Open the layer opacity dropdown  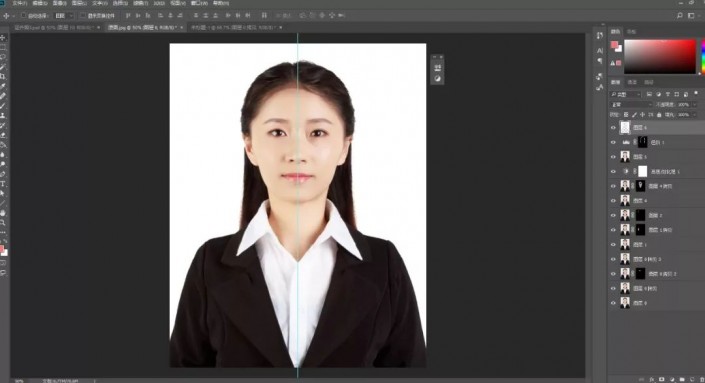click(695, 105)
